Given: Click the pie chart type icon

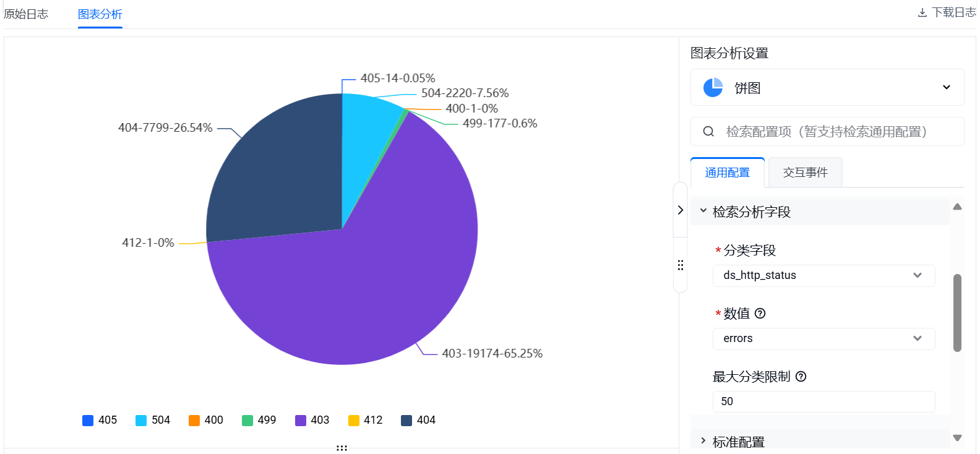Looking at the screenshot, I should click(x=713, y=88).
